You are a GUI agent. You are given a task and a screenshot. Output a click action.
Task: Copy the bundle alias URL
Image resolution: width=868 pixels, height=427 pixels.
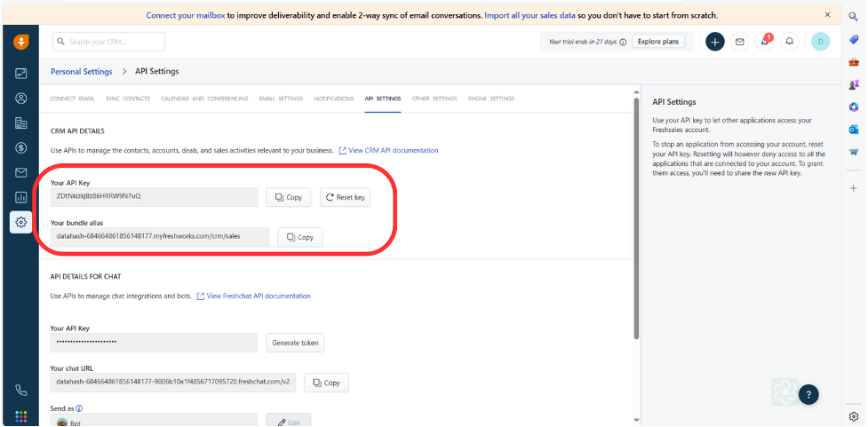click(300, 237)
